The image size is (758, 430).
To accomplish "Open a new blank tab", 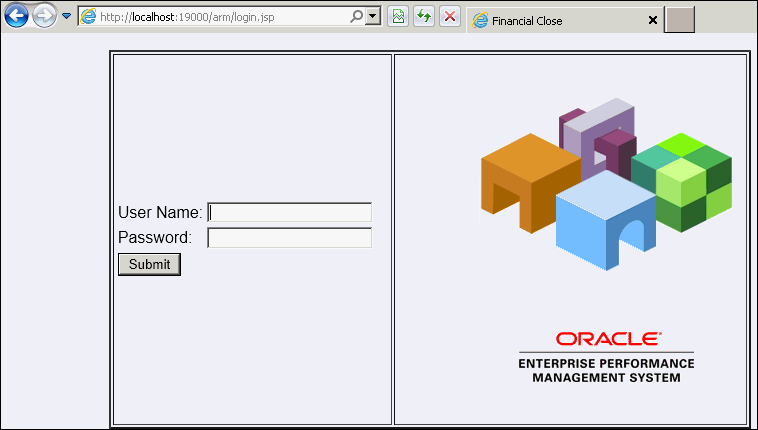I will pyautogui.click(x=679, y=20).
